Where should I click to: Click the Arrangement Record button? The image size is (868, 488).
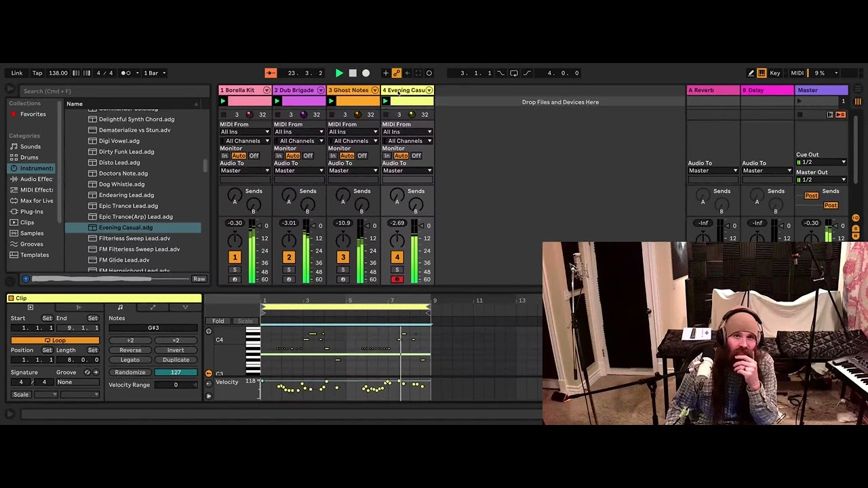pos(366,73)
